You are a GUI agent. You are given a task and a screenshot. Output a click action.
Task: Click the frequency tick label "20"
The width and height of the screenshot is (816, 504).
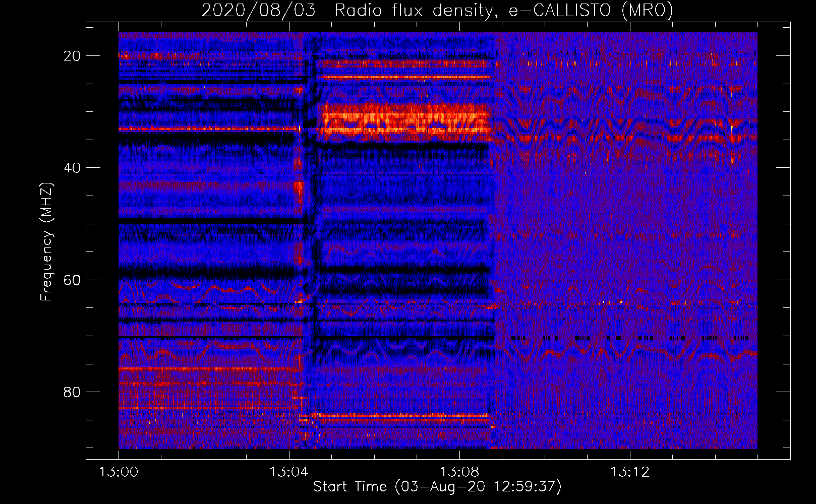point(72,56)
